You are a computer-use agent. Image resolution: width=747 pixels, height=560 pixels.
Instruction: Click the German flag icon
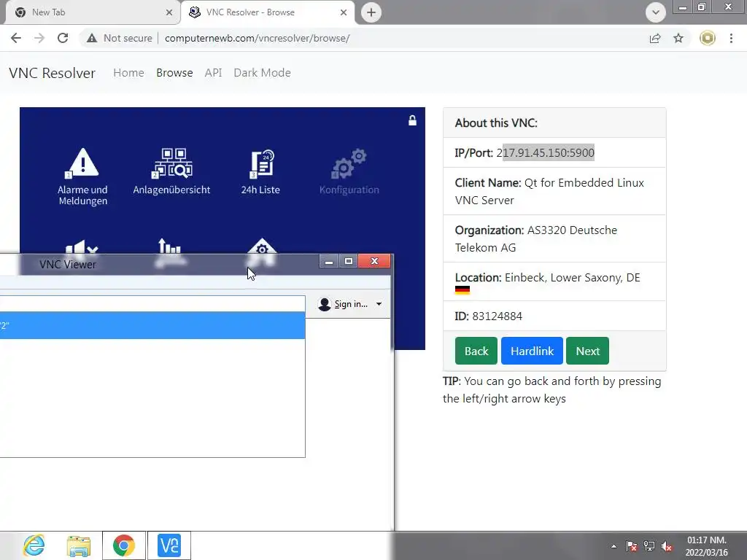[x=462, y=290]
